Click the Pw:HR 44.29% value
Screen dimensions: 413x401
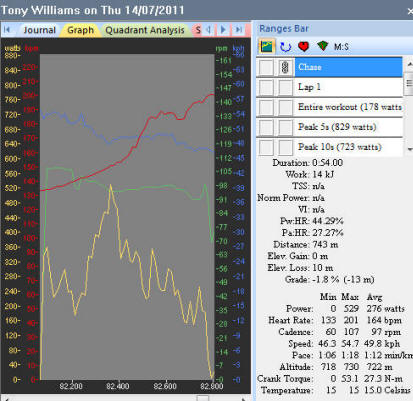tap(328, 221)
